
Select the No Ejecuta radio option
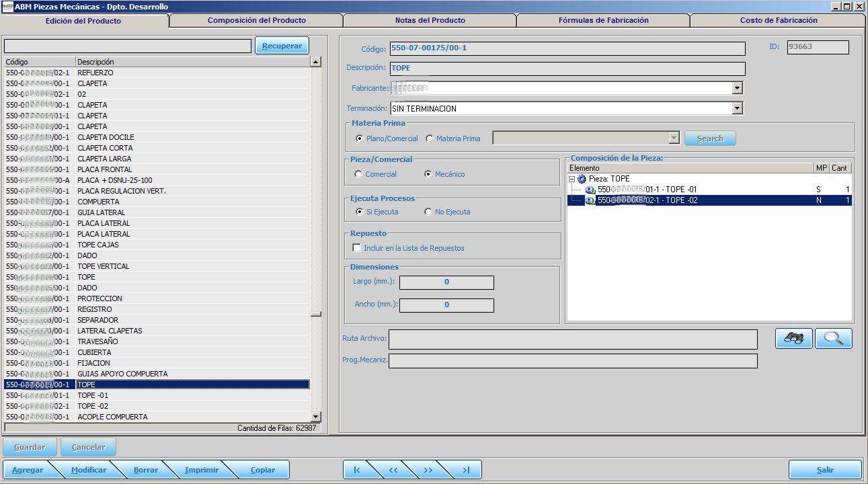428,212
